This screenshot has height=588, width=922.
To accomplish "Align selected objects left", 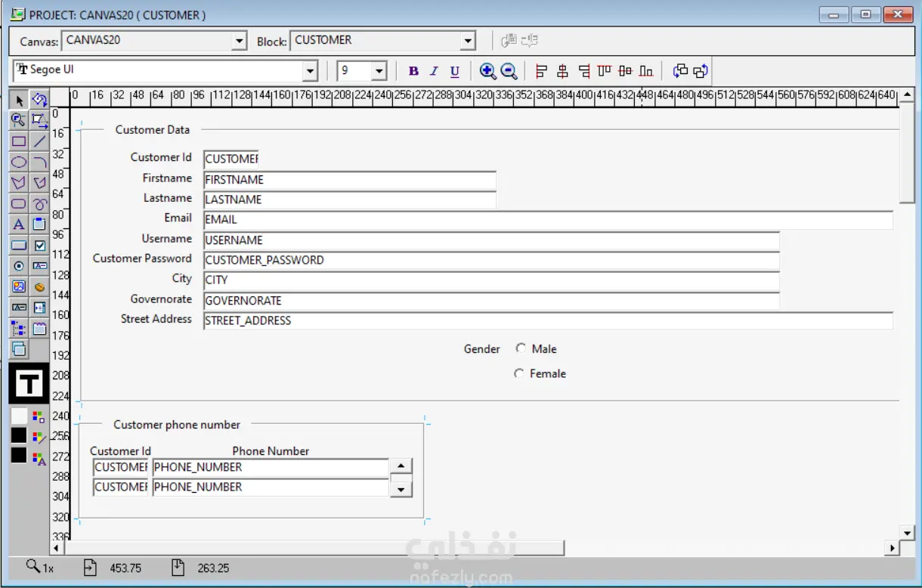I will tap(541, 71).
